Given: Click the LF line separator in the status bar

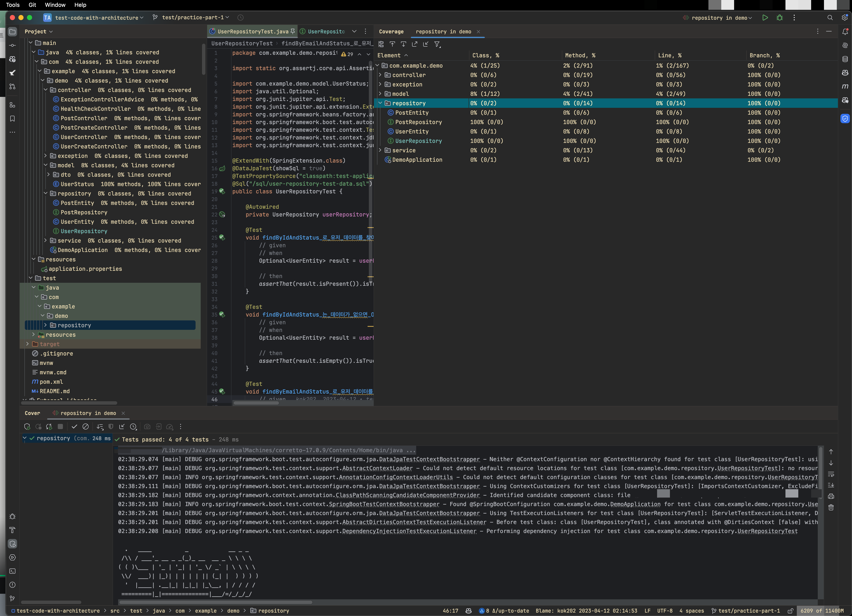Looking at the screenshot, I should coord(647,611).
